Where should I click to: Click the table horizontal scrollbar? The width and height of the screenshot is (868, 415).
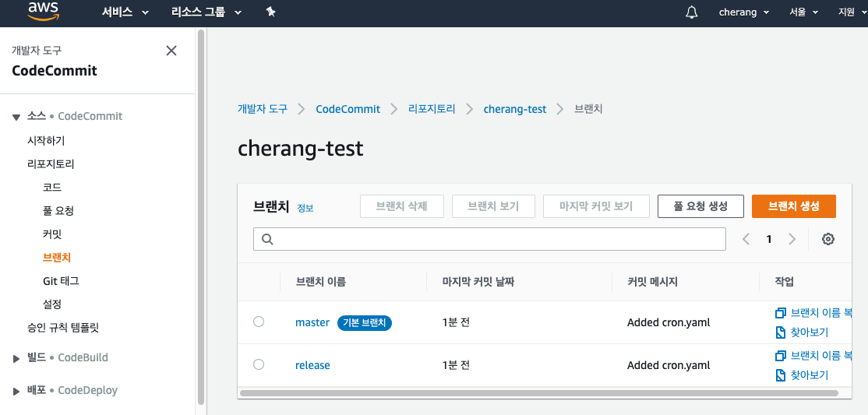tap(539, 393)
